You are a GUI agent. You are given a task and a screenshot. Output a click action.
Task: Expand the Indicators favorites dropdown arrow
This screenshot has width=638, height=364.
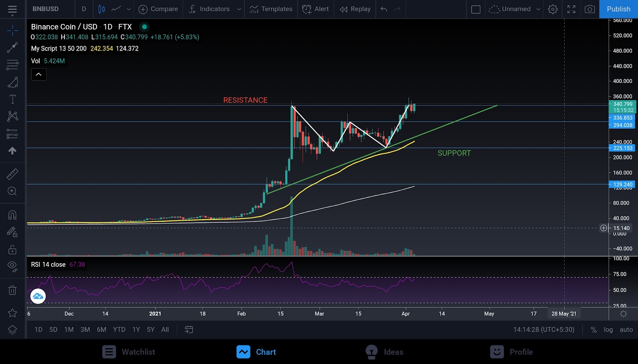coord(239,9)
